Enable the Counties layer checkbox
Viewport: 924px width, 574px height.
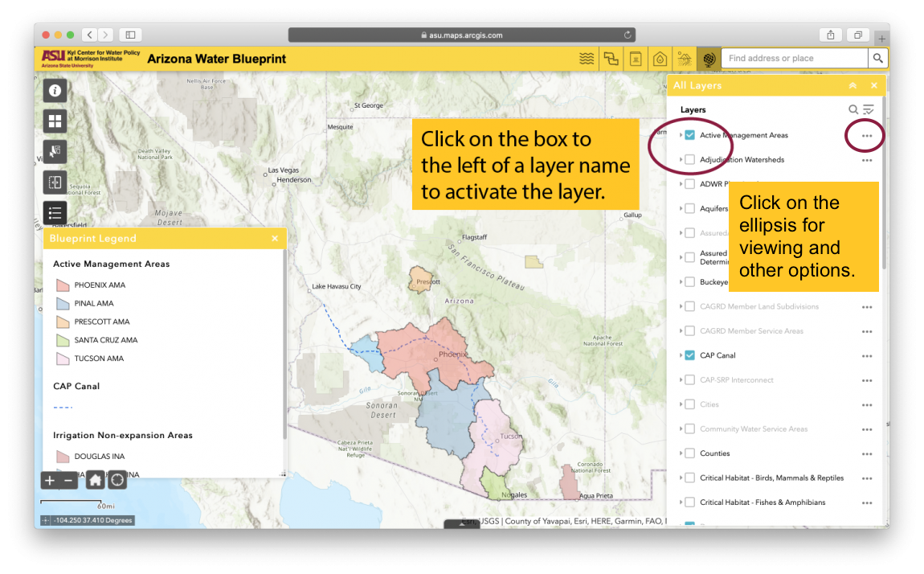(689, 453)
